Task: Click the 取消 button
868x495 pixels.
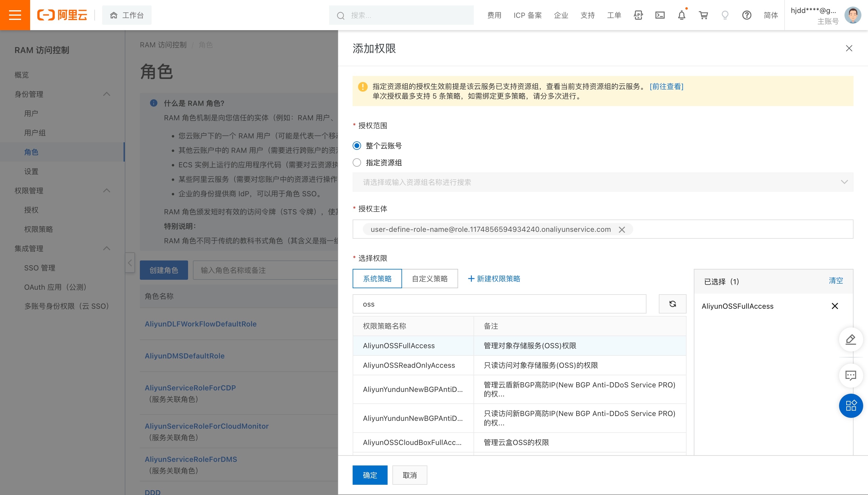Action: [410, 475]
